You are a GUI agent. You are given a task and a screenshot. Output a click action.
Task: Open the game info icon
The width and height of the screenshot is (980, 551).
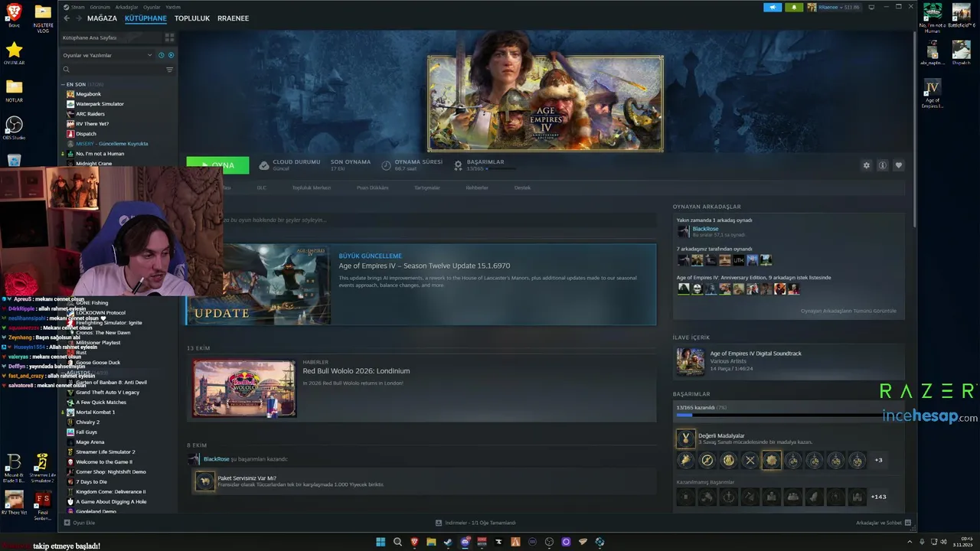tap(883, 165)
